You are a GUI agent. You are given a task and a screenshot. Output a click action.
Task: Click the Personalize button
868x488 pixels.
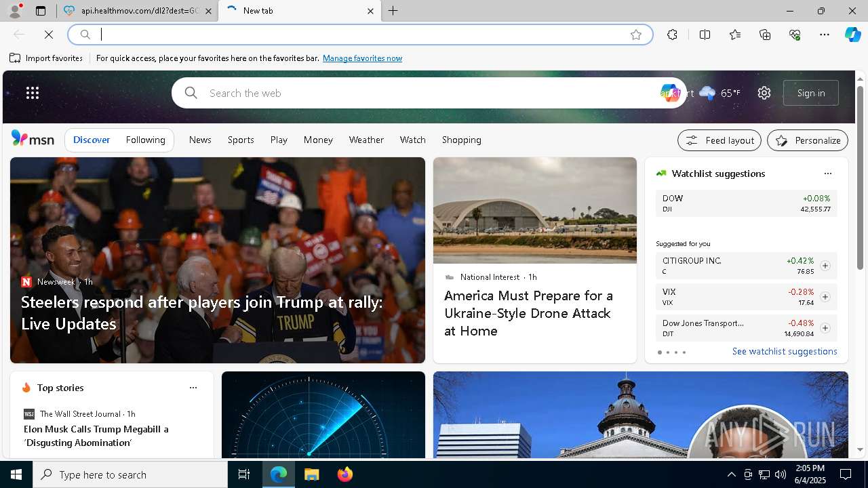tap(808, 140)
